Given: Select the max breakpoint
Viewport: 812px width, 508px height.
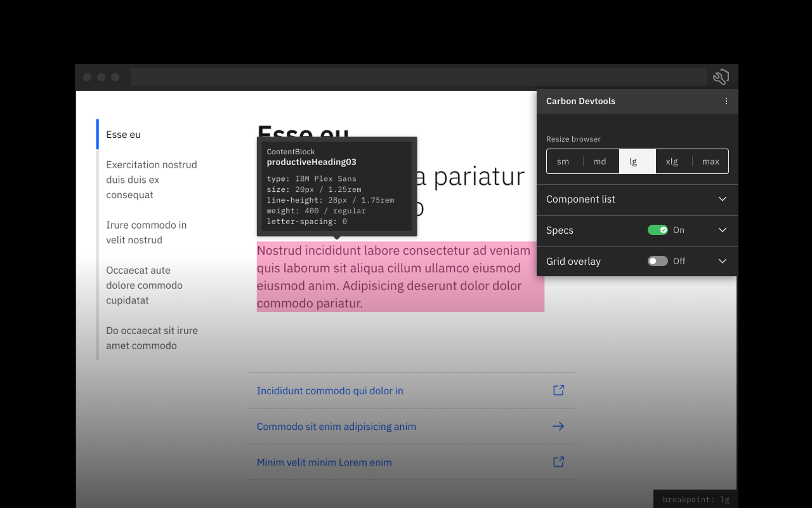Looking at the screenshot, I should pyautogui.click(x=710, y=161).
